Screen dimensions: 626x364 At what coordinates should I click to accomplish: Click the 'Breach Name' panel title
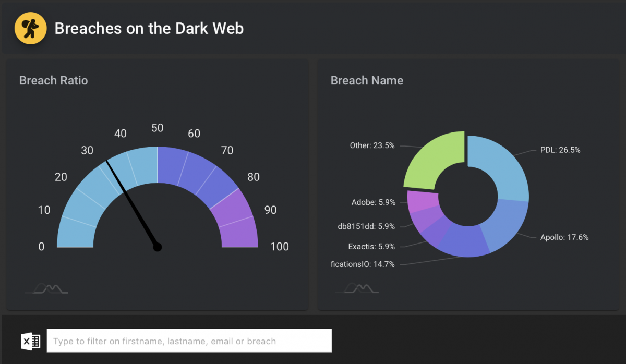point(367,80)
